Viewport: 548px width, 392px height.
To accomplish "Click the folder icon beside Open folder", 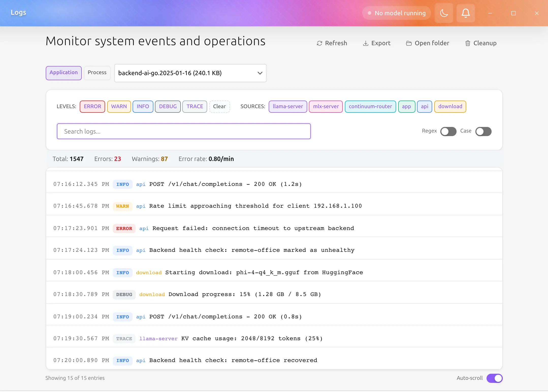I will point(409,43).
